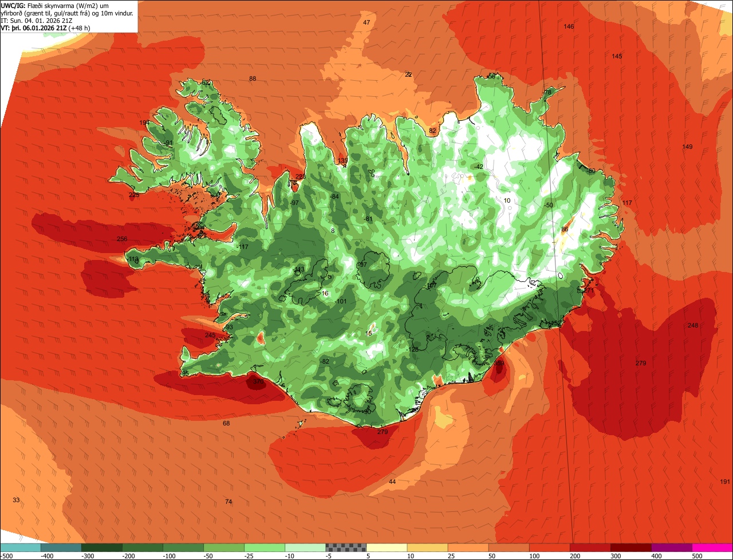This screenshot has width=733, height=560.
Task: Click the value 86 in east Iceland
Action: tap(565, 229)
